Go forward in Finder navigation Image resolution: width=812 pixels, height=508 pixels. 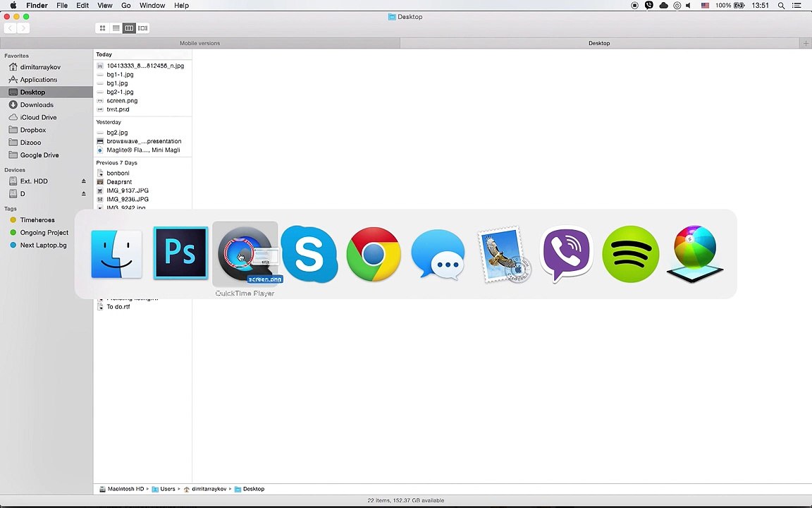(x=23, y=28)
